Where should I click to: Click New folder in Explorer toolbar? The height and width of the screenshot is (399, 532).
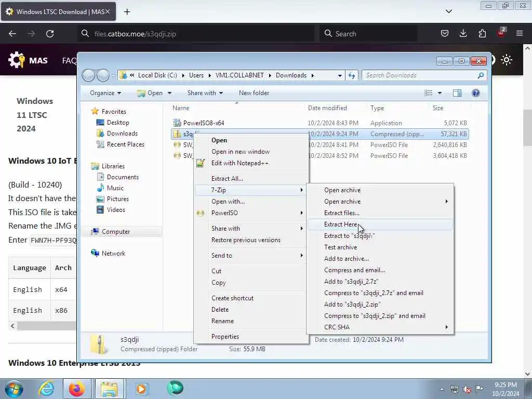click(254, 93)
